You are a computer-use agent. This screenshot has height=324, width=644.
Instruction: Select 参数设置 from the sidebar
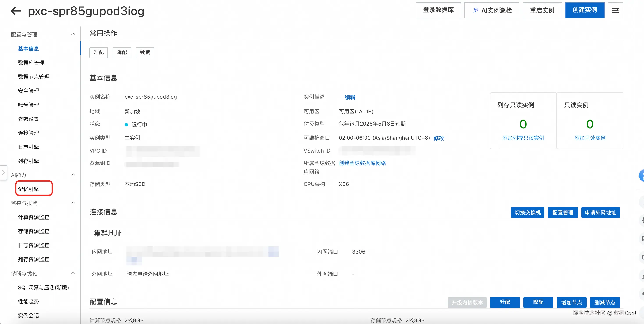28,119
